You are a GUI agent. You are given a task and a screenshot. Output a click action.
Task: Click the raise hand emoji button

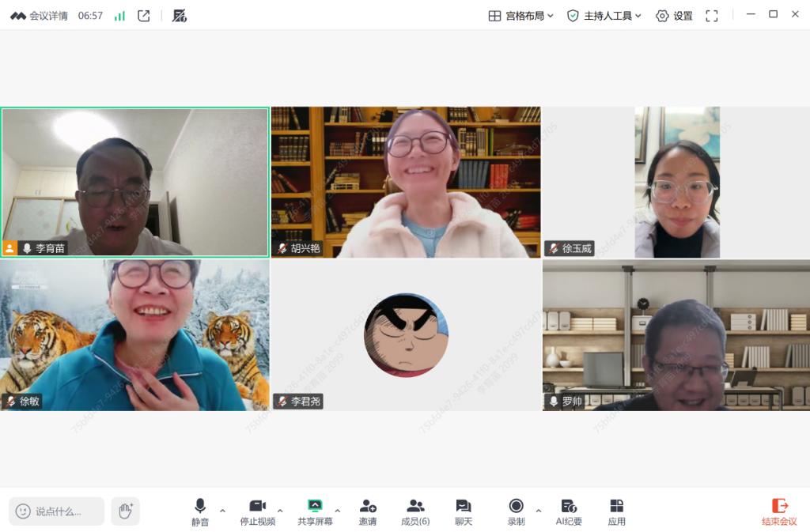click(125, 511)
